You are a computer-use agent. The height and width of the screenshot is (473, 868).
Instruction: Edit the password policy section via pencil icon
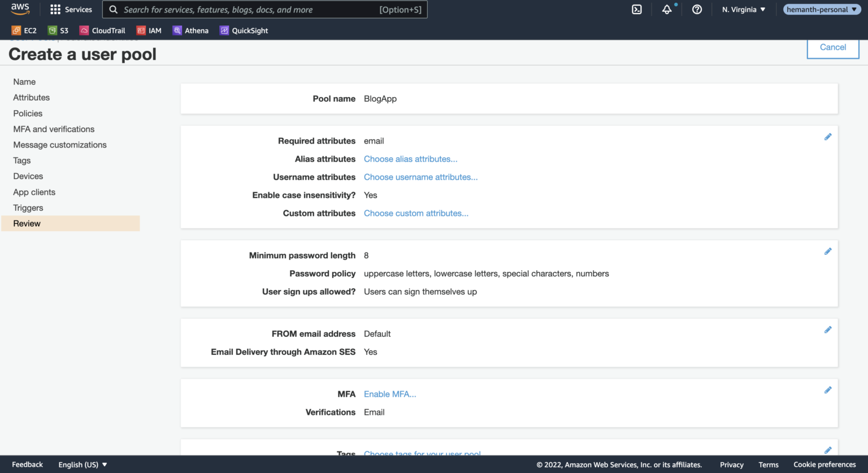[x=828, y=251]
